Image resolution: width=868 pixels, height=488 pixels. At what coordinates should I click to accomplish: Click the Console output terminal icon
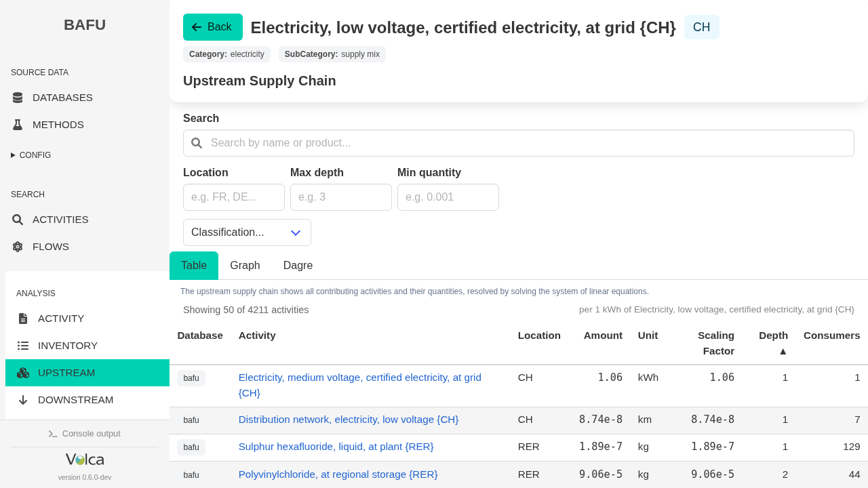click(53, 434)
